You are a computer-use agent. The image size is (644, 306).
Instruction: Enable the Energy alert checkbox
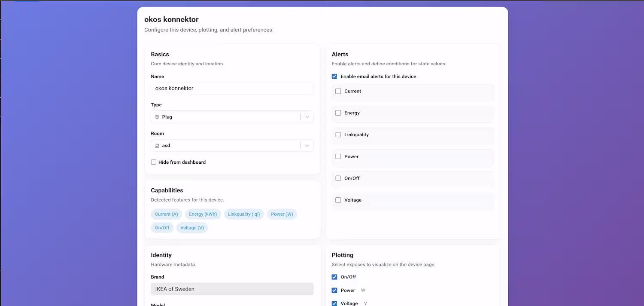338,113
